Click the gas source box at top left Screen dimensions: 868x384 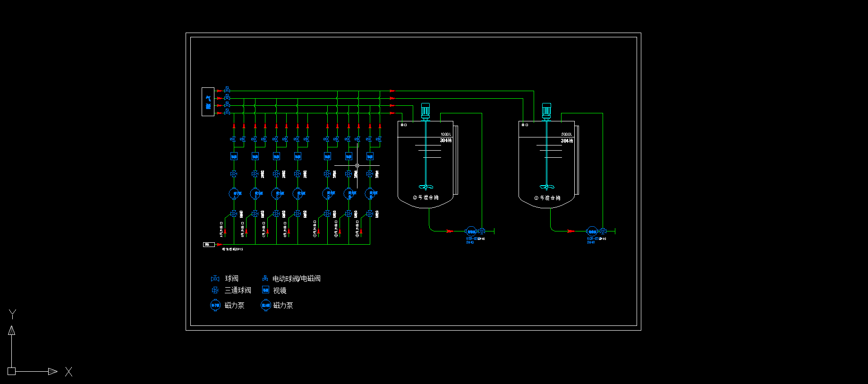click(208, 102)
